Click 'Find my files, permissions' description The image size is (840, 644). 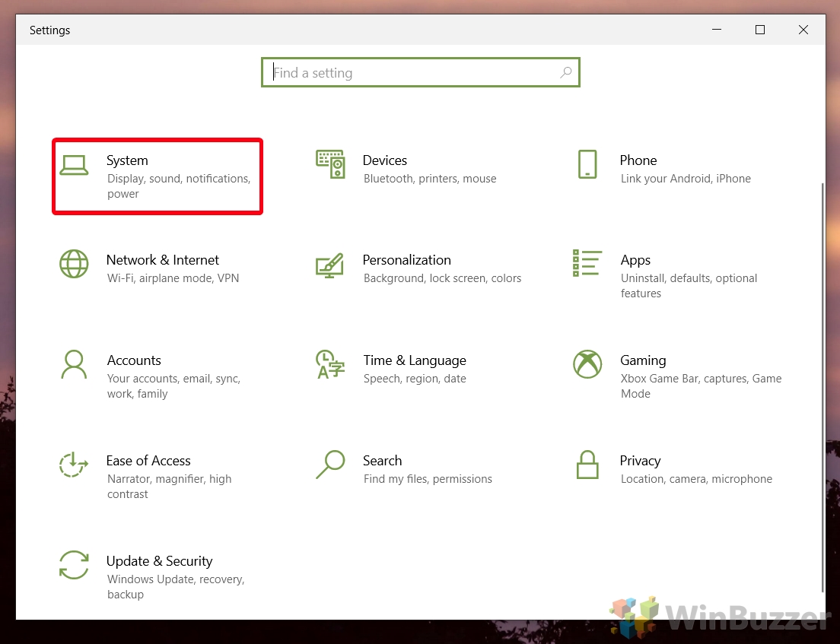pyautogui.click(x=428, y=479)
